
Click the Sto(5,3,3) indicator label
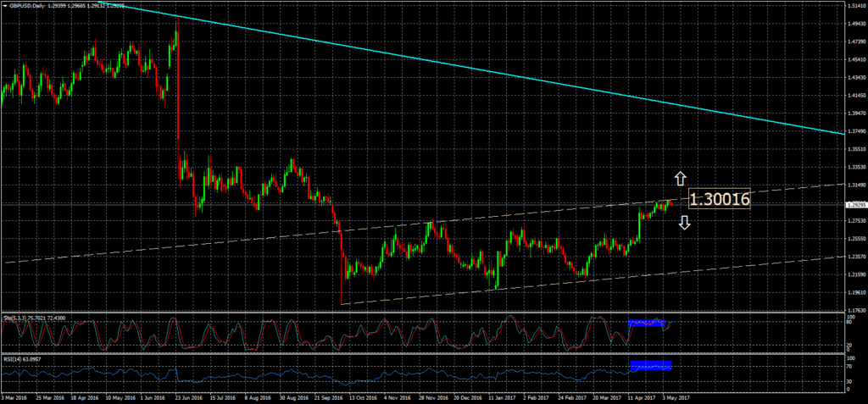(19, 317)
